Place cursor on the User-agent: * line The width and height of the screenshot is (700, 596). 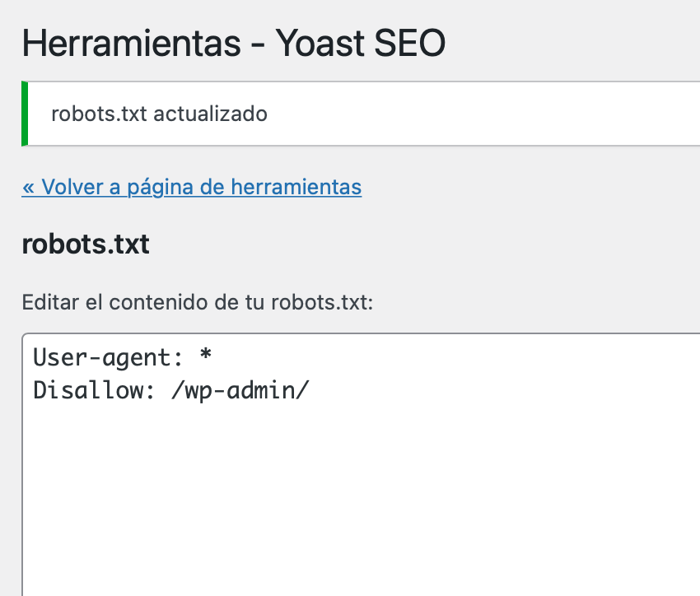click(123, 357)
